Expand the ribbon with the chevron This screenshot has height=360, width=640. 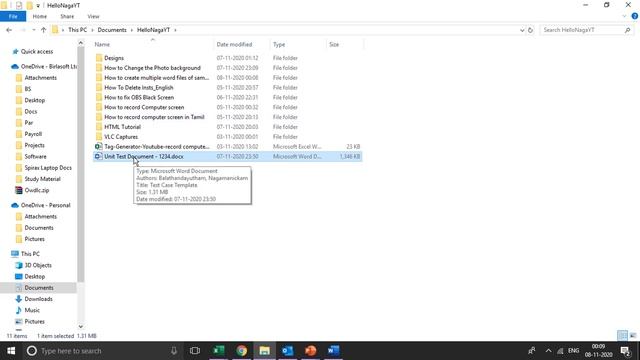[624, 16]
